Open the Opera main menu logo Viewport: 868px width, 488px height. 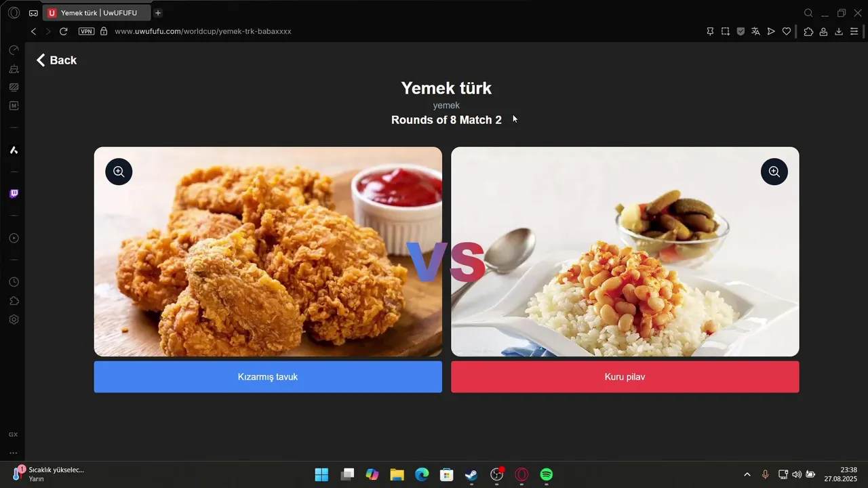14,13
